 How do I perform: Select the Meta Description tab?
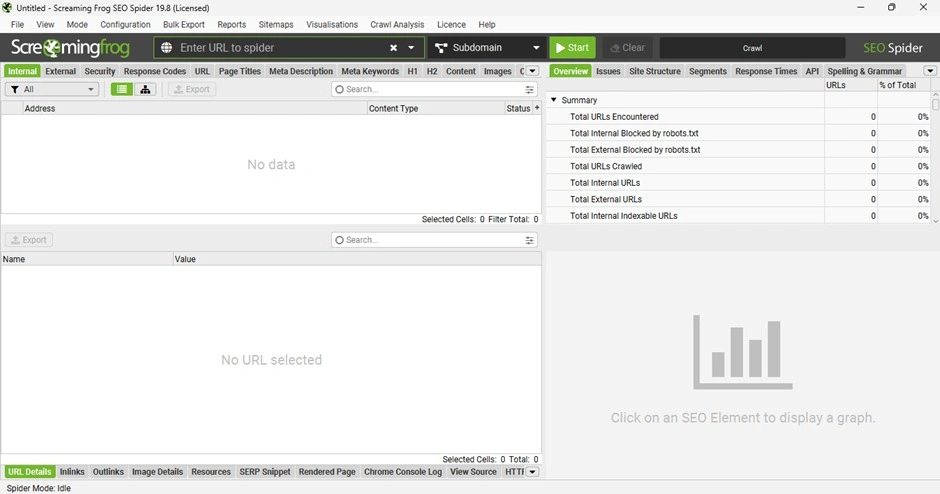(x=301, y=71)
